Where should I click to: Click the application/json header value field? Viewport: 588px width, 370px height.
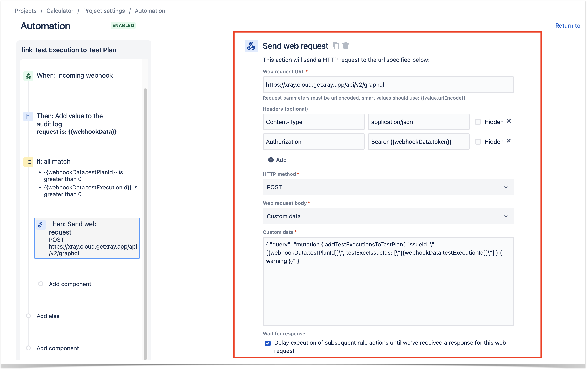(x=418, y=122)
